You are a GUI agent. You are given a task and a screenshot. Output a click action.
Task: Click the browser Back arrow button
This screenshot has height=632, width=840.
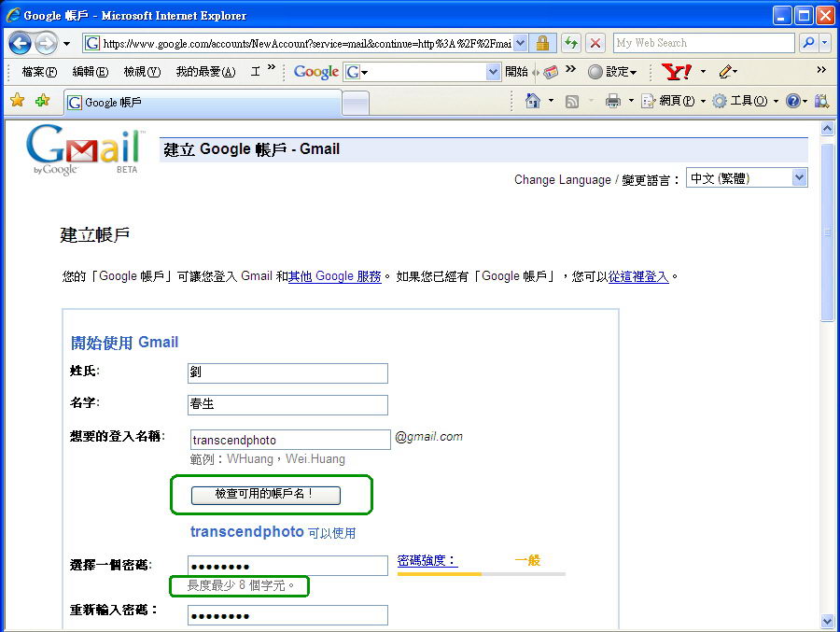tap(20, 44)
